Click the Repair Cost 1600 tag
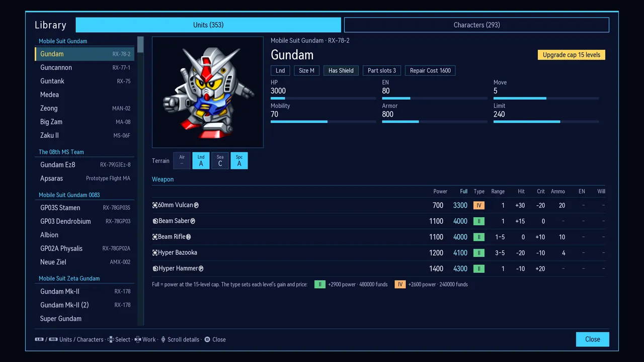 point(430,70)
